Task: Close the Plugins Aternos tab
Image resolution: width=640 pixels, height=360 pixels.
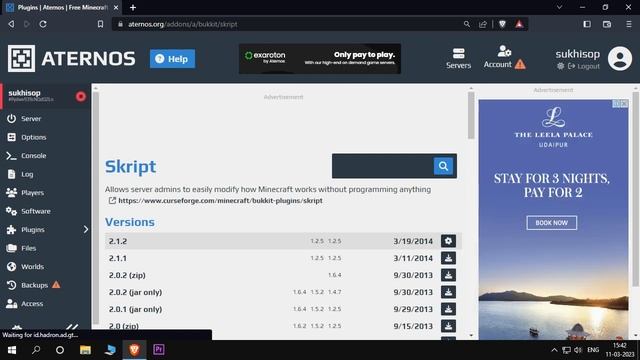Action: point(116,7)
